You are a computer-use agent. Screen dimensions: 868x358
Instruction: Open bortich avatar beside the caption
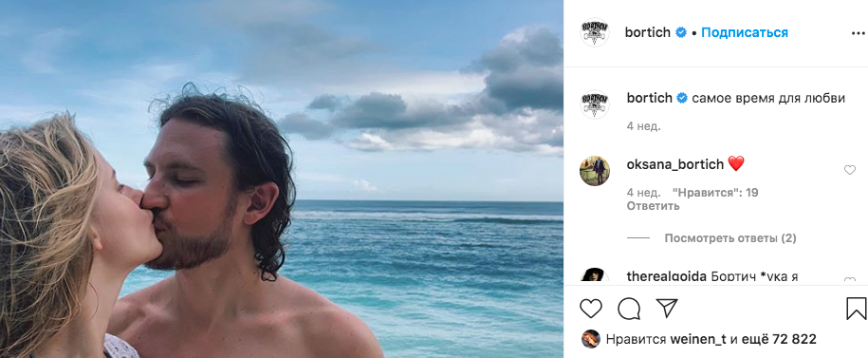[x=595, y=104]
